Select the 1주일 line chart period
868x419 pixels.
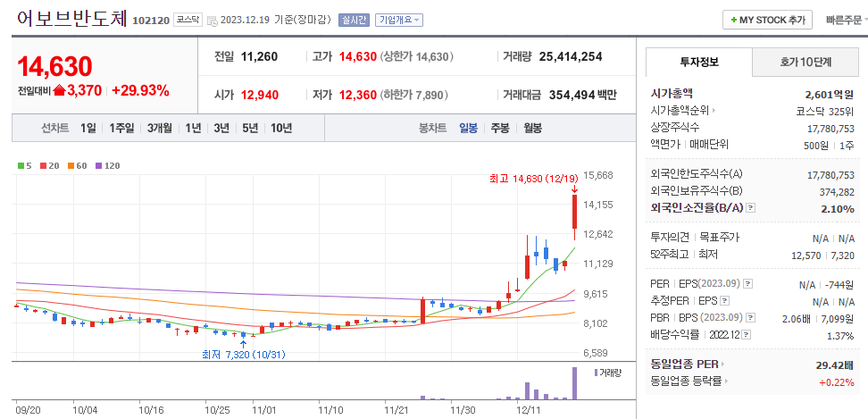click(121, 129)
